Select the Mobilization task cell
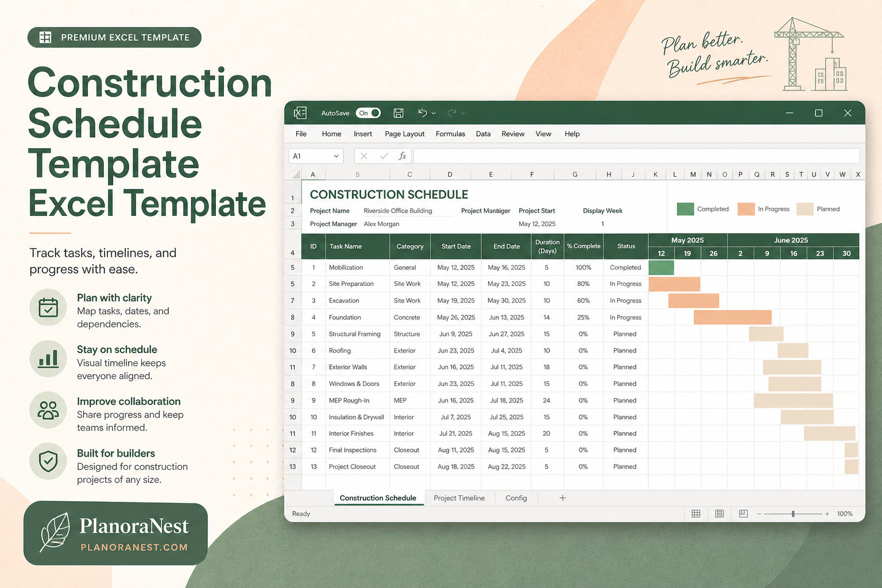 357,268
